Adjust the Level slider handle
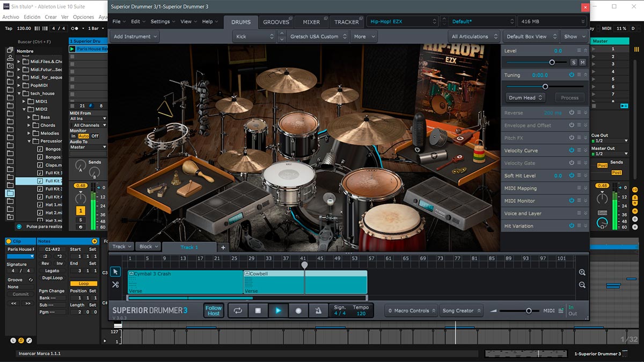Screen dimensions: 644x362 coord(552,63)
